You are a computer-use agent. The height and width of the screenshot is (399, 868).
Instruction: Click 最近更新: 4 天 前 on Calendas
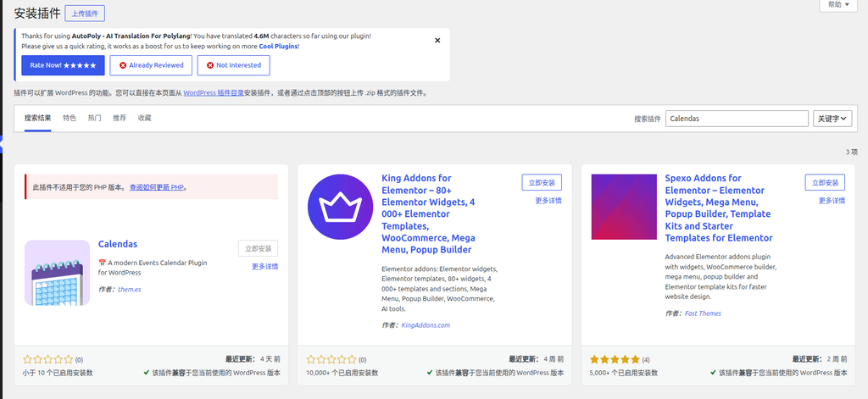(x=253, y=359)
